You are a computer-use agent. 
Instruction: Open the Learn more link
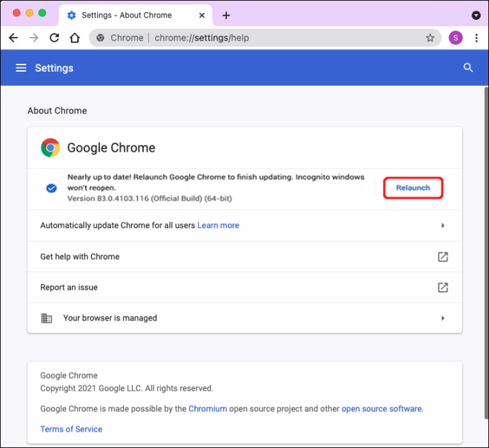tap(218, 225)
